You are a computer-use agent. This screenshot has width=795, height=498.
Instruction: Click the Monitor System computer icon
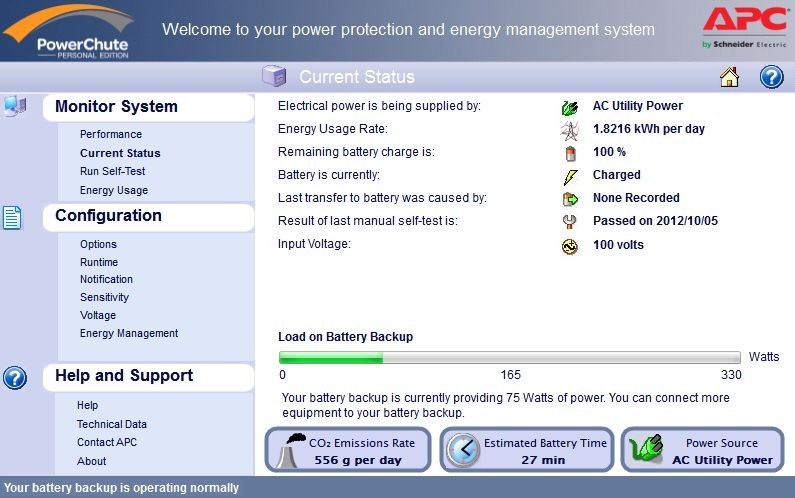[x=15, y=106]
